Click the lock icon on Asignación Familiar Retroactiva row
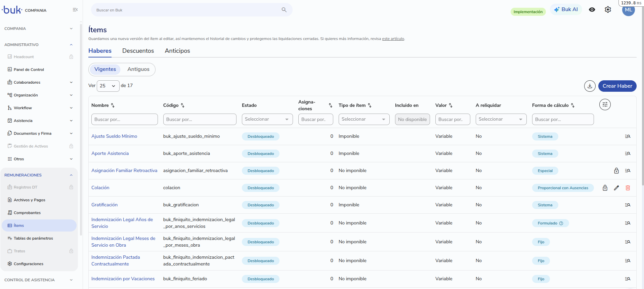The height and width of the screenshot is (289, 644). (616, 171)
